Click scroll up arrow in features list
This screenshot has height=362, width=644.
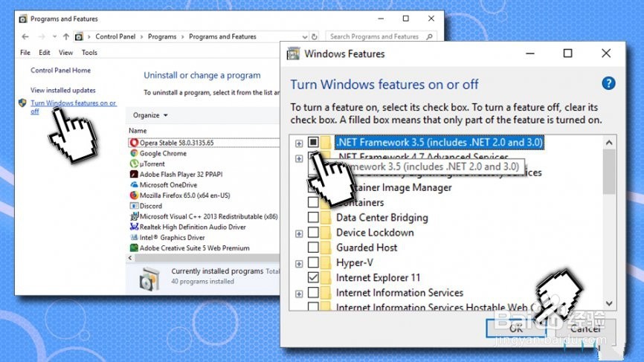click(x=609, y=143)
